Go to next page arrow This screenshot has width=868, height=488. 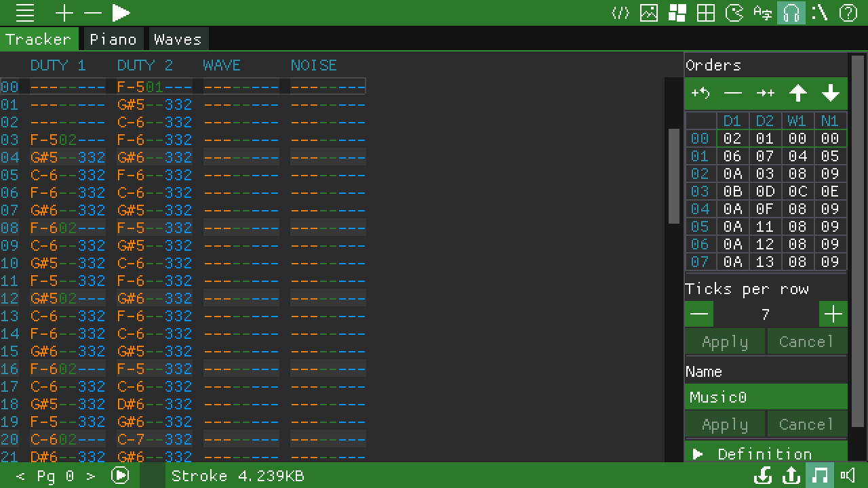pos(91,476)
